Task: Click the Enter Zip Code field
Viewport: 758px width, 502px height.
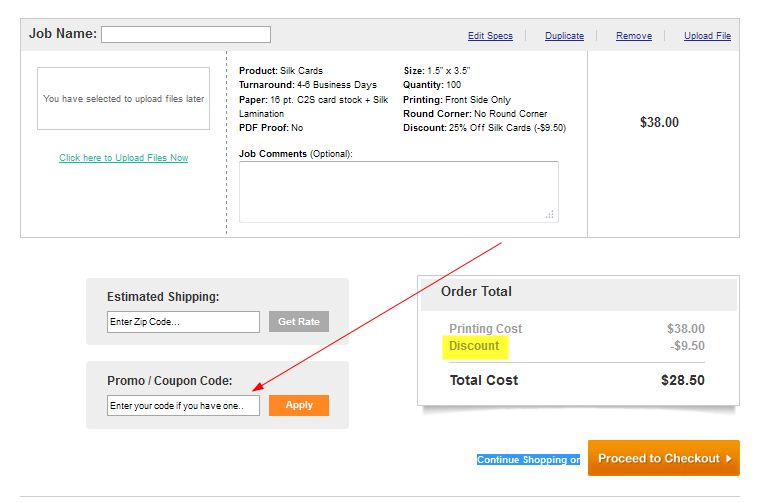Action: (x=183, y=322)
